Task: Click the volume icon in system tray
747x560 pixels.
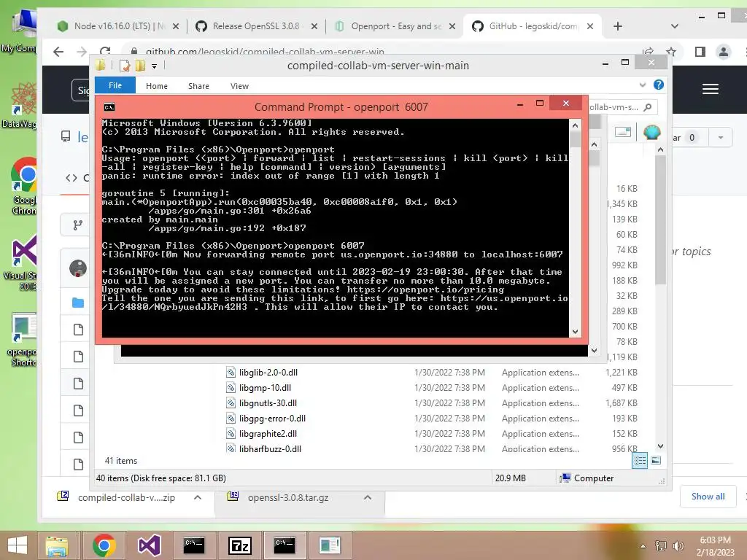Action: [678, 545]
